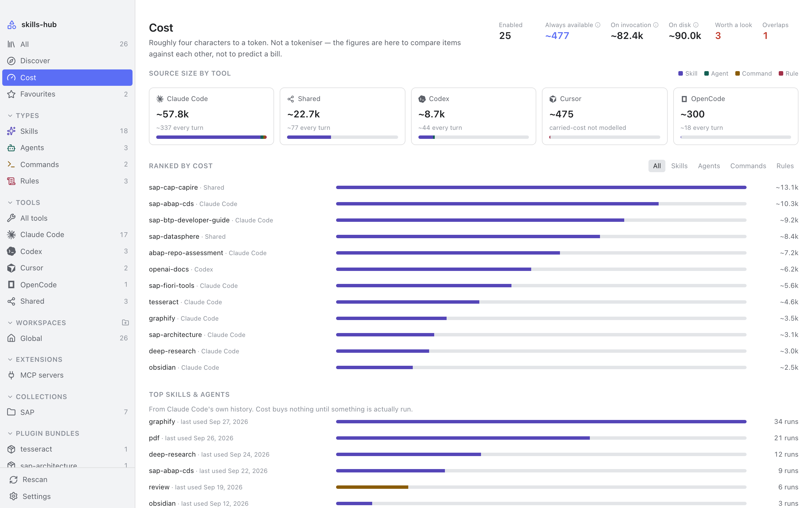
Task: Switch ranking filter to Skills tab
Action: tap(679, 166)
